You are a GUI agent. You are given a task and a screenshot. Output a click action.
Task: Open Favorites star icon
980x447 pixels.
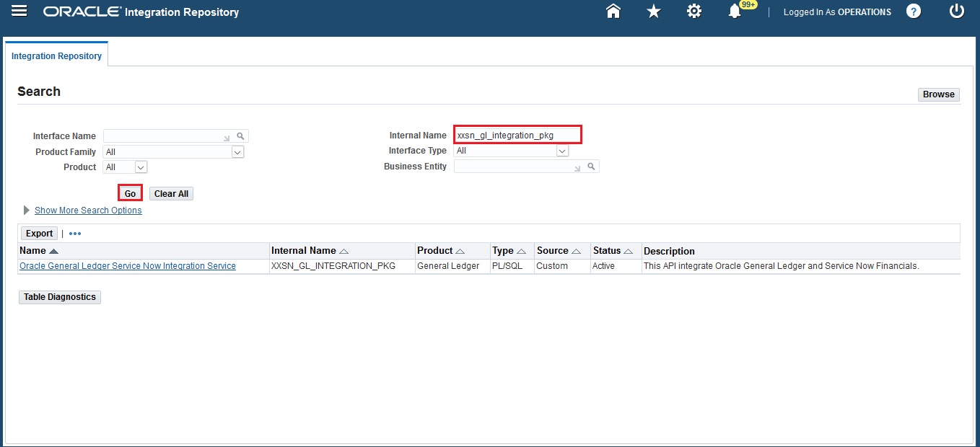pyautogui.click(x=654, y=11)
